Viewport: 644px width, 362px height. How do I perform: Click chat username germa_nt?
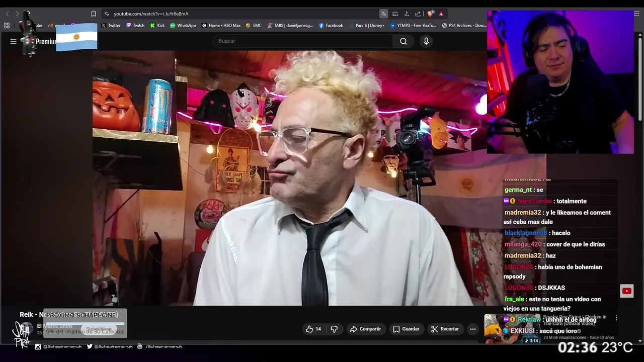coord(518,190)
